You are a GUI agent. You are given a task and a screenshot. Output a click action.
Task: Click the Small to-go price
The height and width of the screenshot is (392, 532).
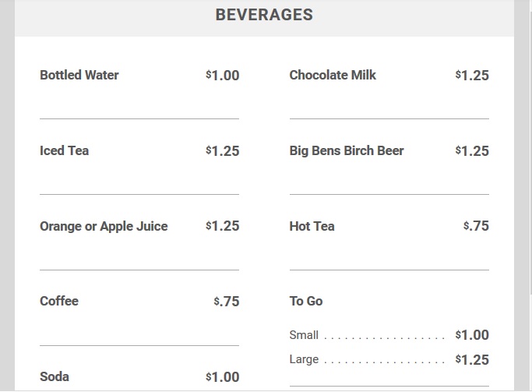[x=472, y=335]
